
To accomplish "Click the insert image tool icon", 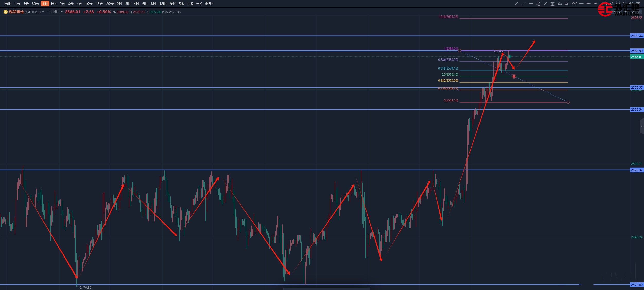I will tap(567, 4).
